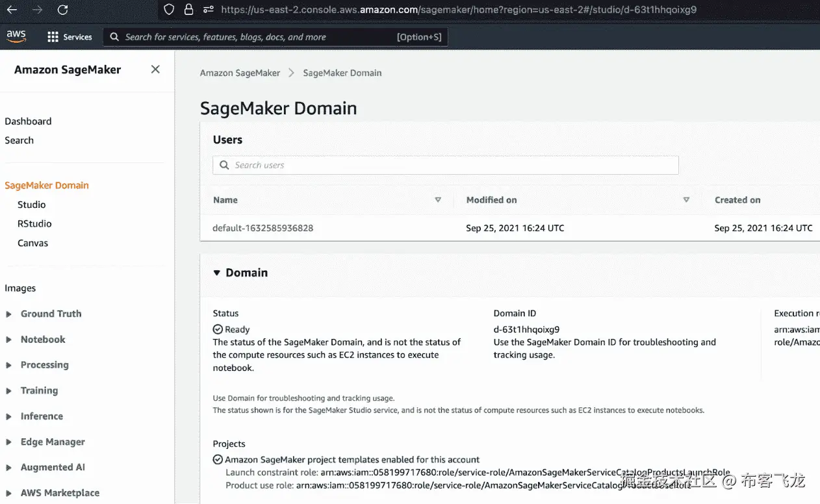Click the Ready status check icon
The image size is (820, 504).
point(218,329)
